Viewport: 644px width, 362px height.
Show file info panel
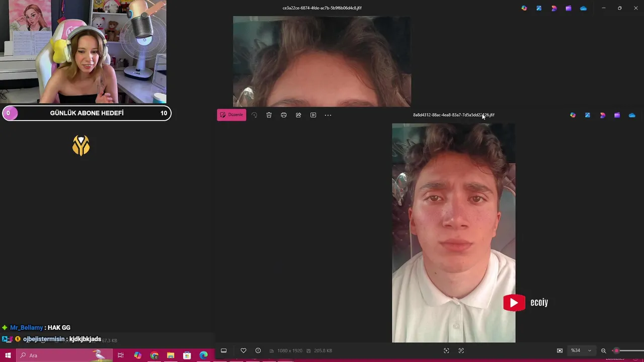click(258, 350)
